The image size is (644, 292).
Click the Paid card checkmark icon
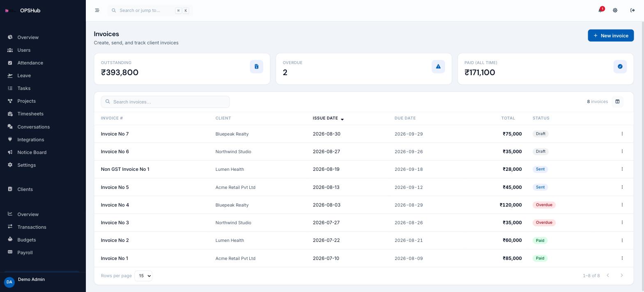click(620, 67)
